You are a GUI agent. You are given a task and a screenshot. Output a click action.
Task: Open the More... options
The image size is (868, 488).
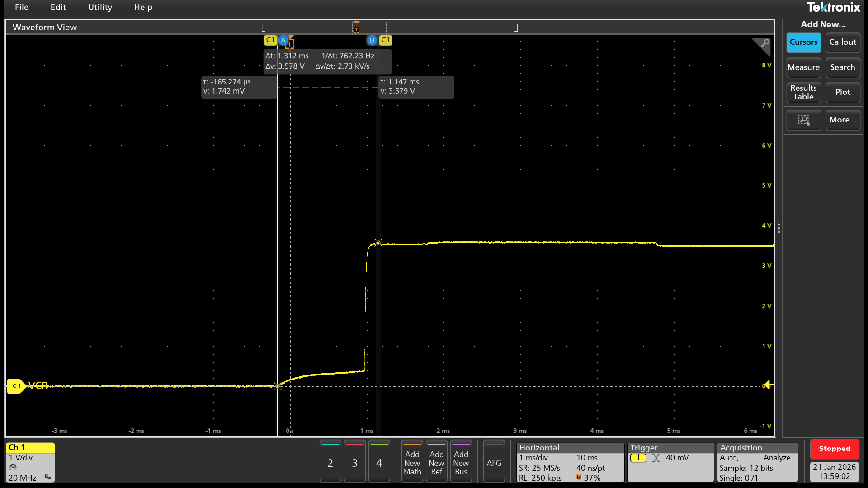point(843,120)
